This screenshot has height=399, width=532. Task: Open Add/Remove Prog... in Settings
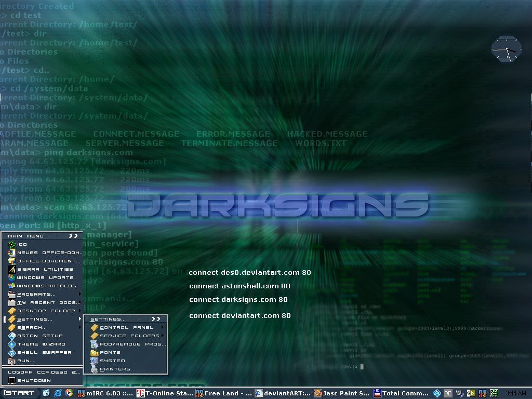(126, 344)
